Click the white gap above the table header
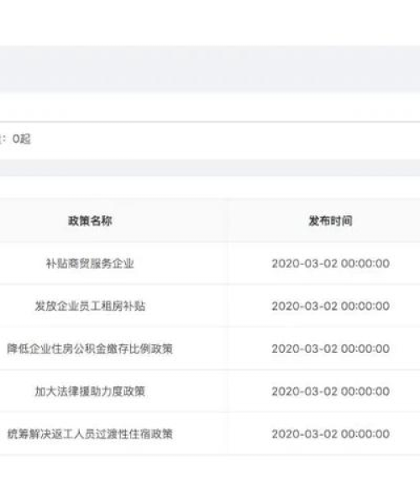The height and width of the screenshot is (504, 420). point(210,187)
